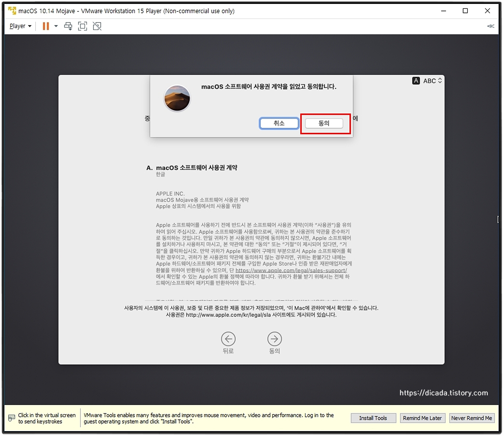Viewport: 504px width, 436px height.
Task: Click the 취소 button in dialog
Action: click(x=279, y=123)
